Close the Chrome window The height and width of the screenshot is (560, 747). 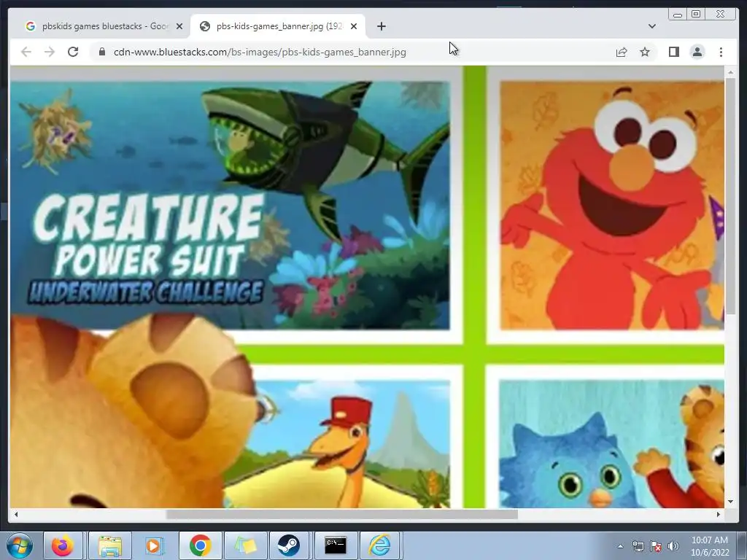[721, 15]
